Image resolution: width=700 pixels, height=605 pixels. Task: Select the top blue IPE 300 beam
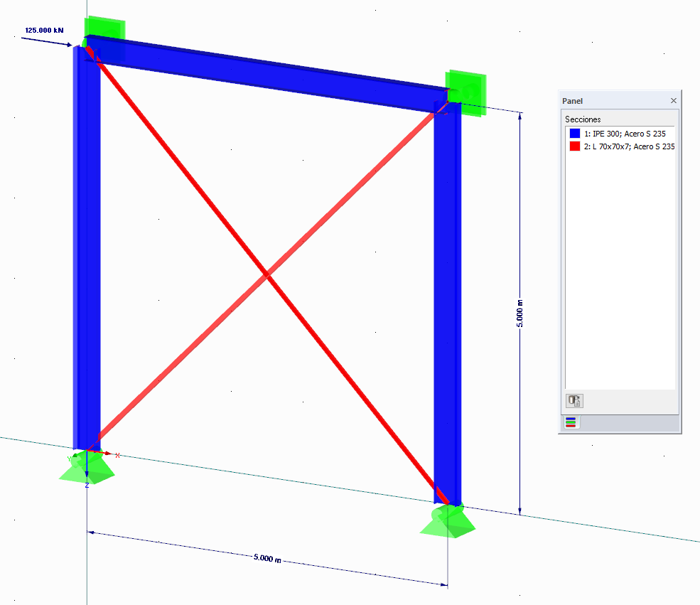click(267, 74)
